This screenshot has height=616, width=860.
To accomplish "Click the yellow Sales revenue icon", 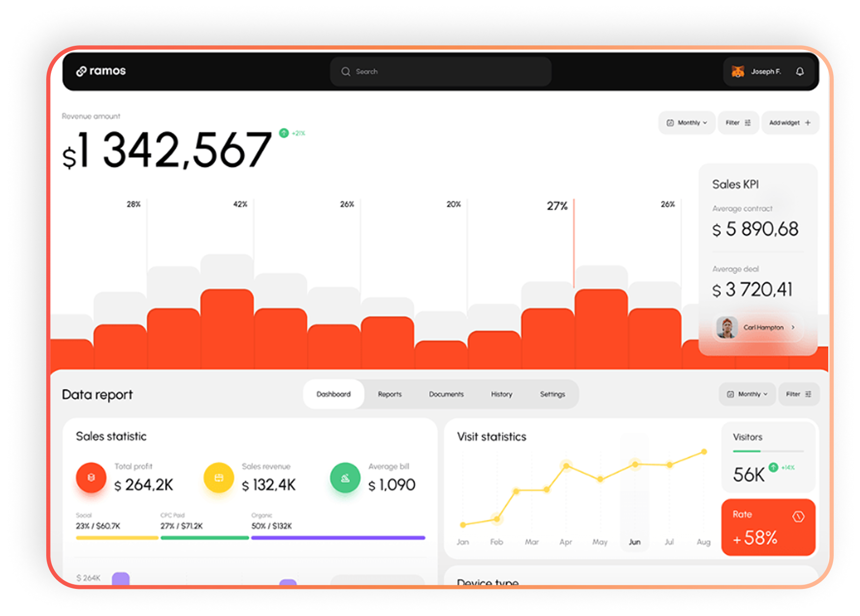I will click(219, 477).
